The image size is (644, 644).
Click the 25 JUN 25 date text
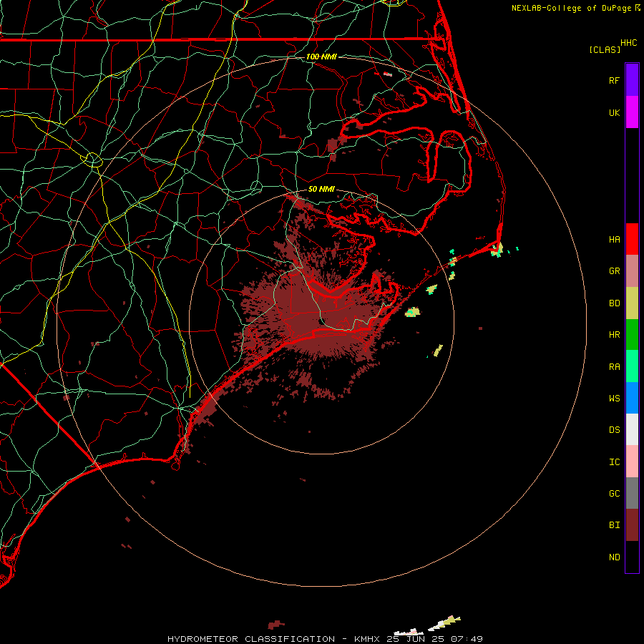(x=415, y=639)
